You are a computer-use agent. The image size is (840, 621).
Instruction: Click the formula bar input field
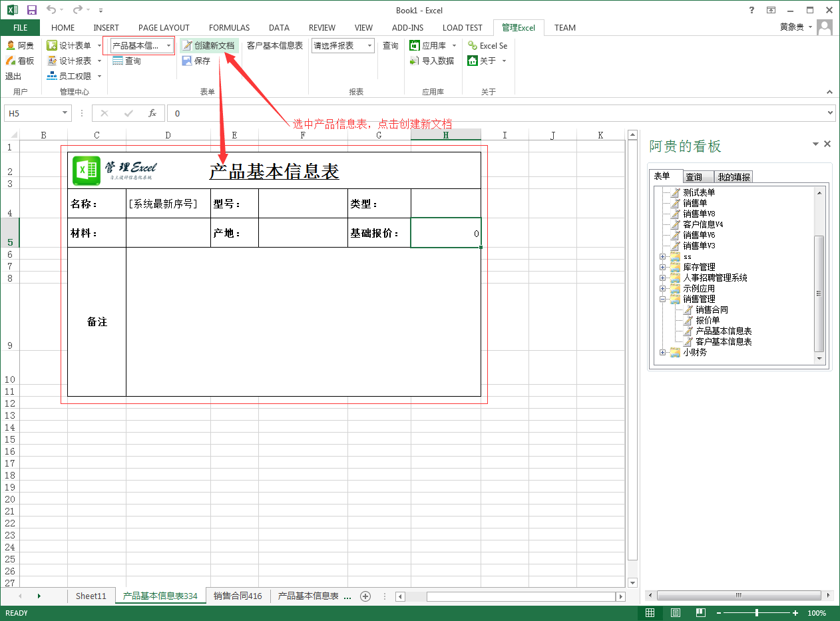coord(495,113)
